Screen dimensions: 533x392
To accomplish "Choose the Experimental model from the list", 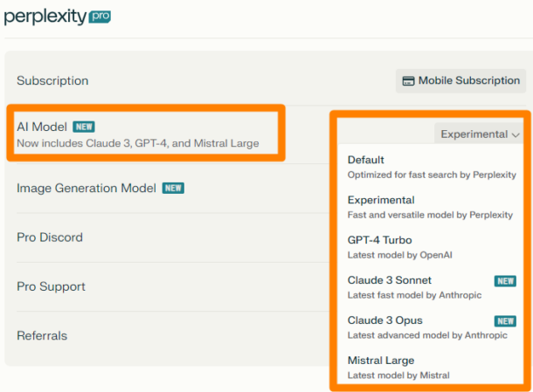I will (x=432, y=207).
